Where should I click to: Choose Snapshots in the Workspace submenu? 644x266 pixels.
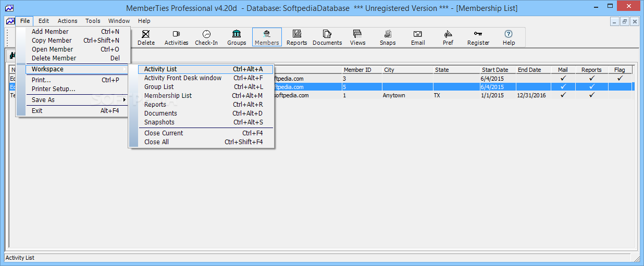[205, 122]
